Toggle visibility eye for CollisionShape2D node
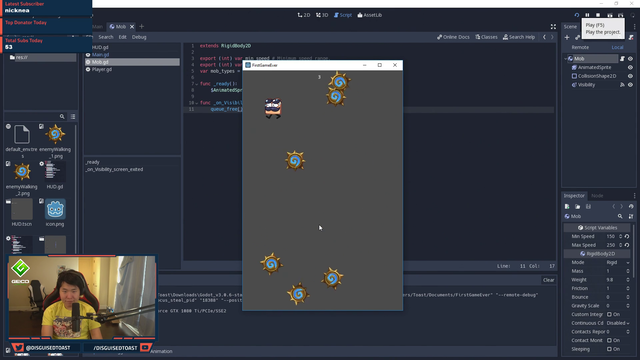The width and height of the screenshot is (640, 360). pyautogui.click(x=631, y=76)
